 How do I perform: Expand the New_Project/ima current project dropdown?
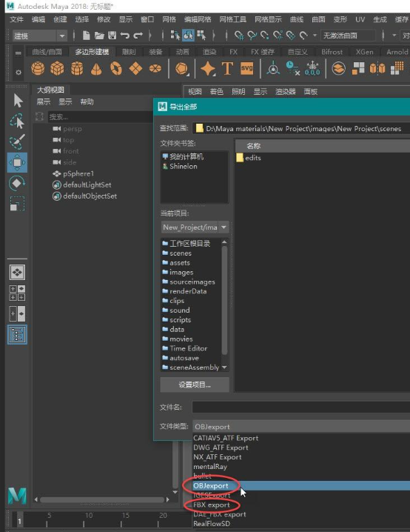(195, 227)
